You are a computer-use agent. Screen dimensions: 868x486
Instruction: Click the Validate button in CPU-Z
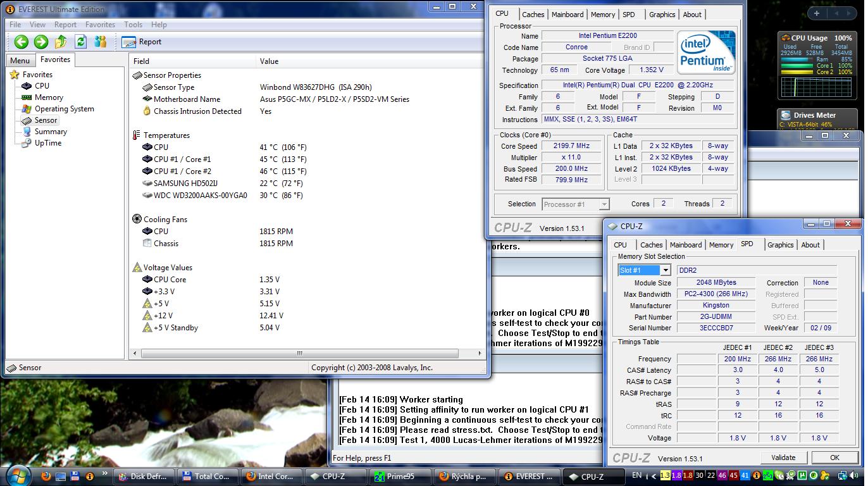coord(783,458)
